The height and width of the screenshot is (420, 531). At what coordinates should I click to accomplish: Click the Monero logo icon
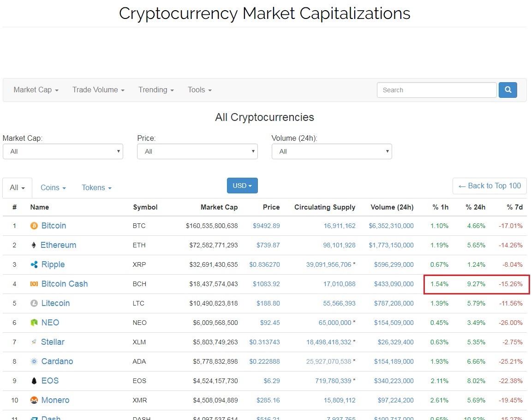(34, 400)
